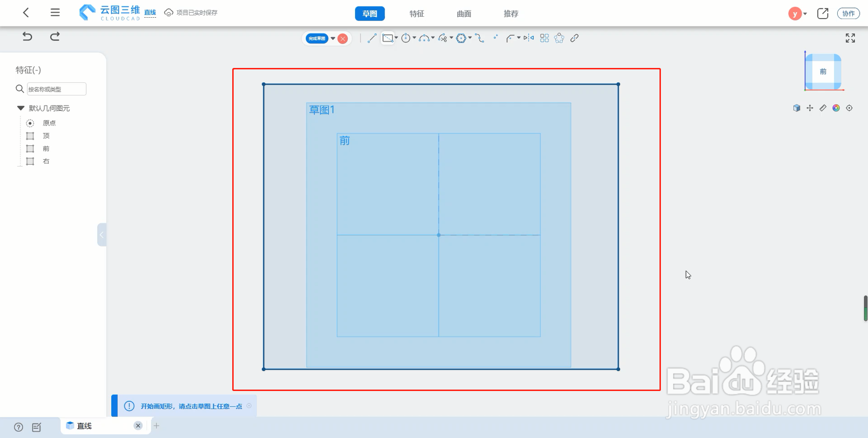Click the view target settings icon

849,108
